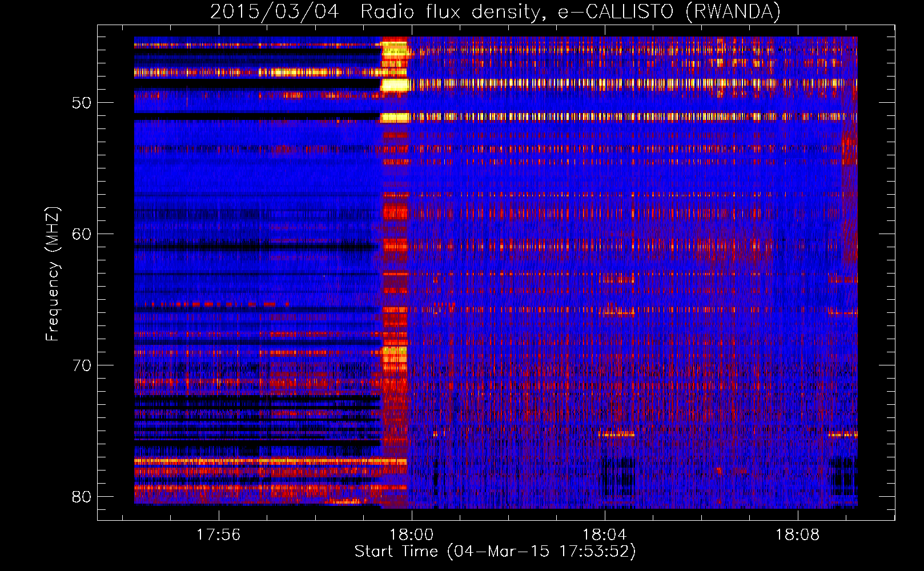Click the "18:00" time tick label

click(x=412, y=535)
